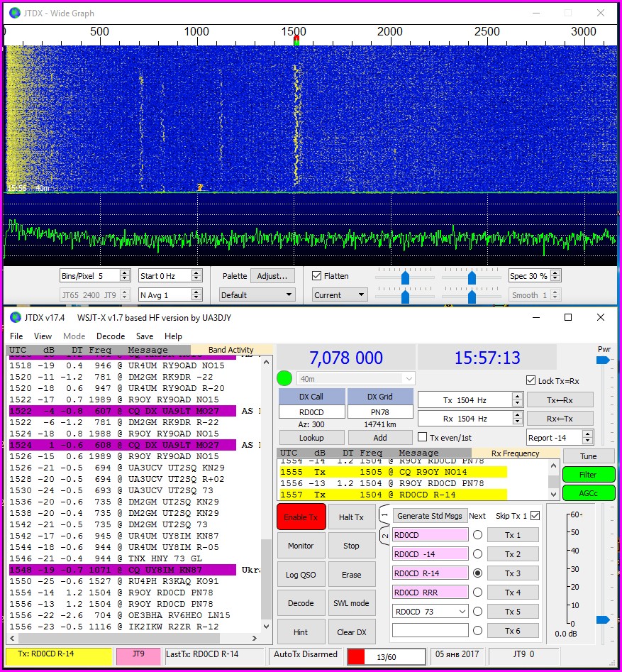
Task: Open the RD0CD 73 message combo box
Action: (462, 611)
